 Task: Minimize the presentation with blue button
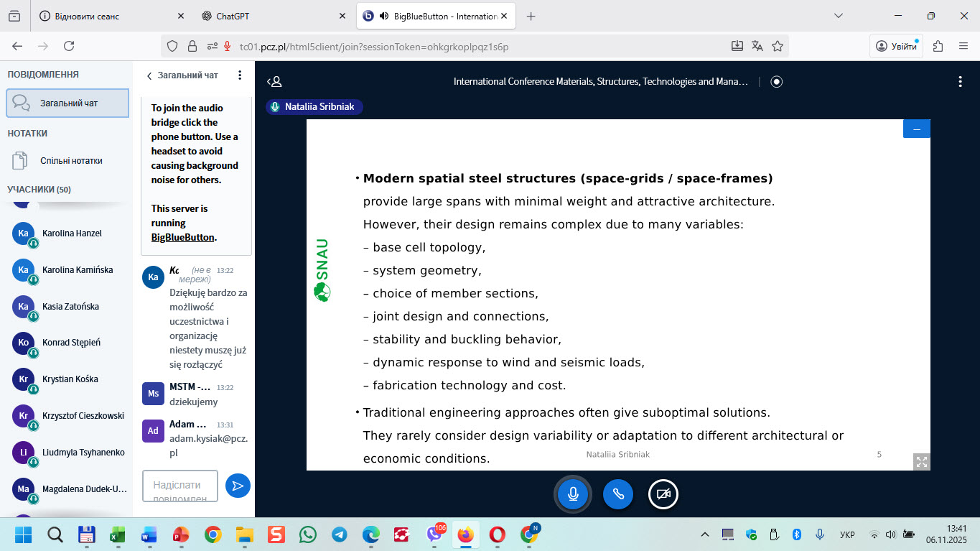point(916,129)
